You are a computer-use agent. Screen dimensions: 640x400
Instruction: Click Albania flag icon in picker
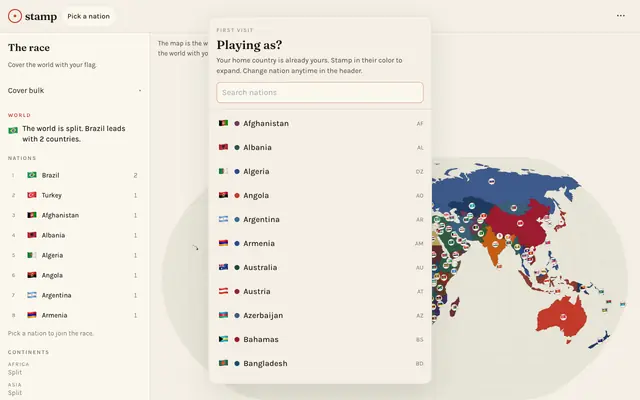(x=223, y=147)
